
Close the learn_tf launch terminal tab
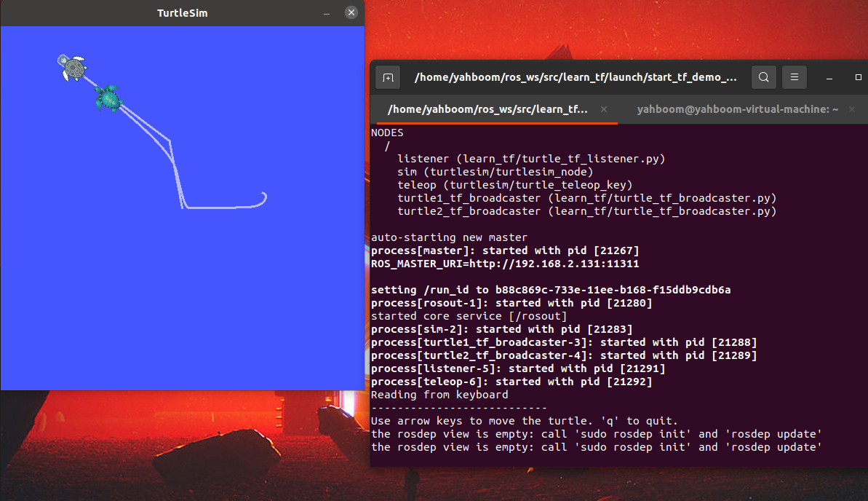click(x=604, y=110)
